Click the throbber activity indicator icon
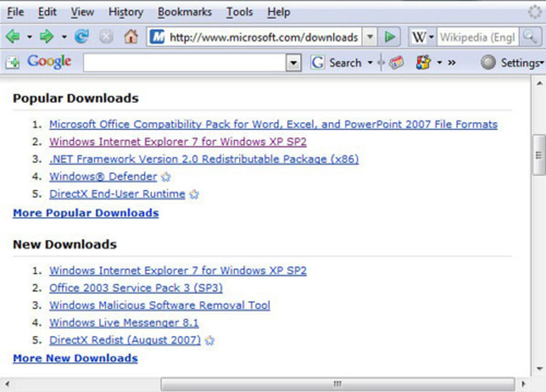 click(x=535, y=12)
